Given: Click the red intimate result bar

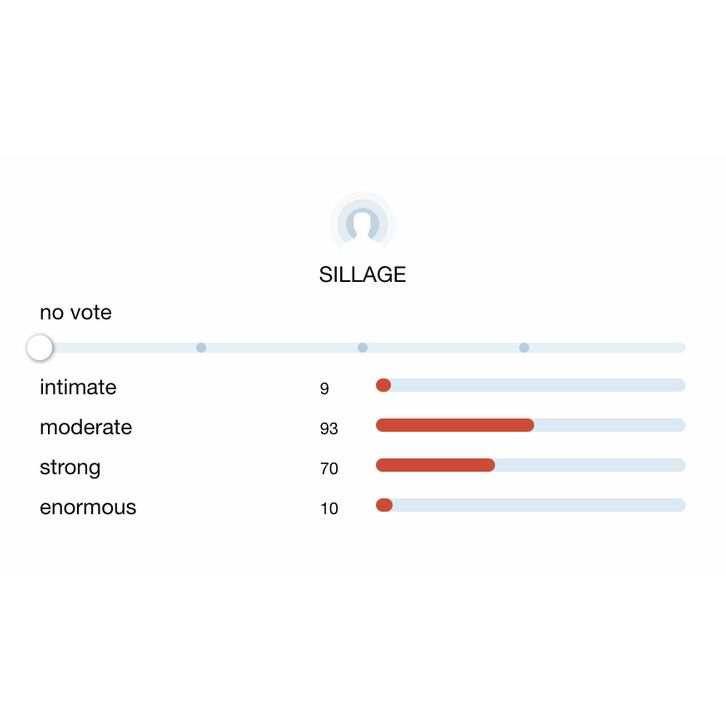Looking at the screenshot, I should pos(383,386).
